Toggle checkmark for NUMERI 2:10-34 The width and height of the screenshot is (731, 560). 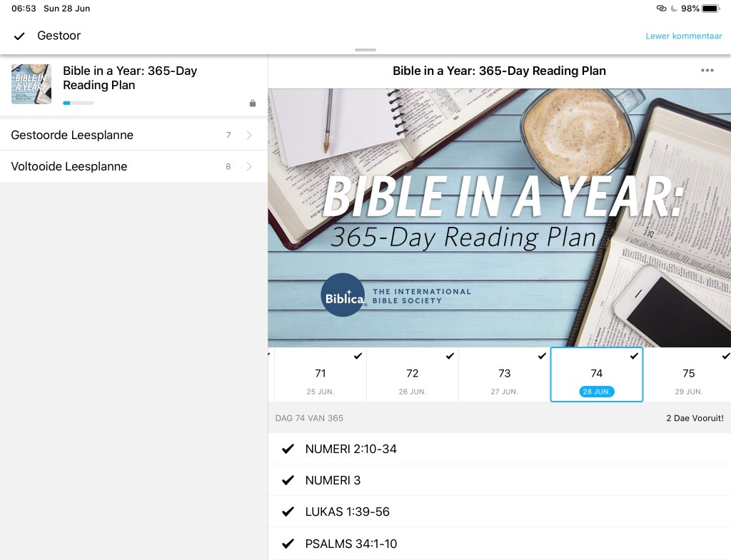coord(288,449)
